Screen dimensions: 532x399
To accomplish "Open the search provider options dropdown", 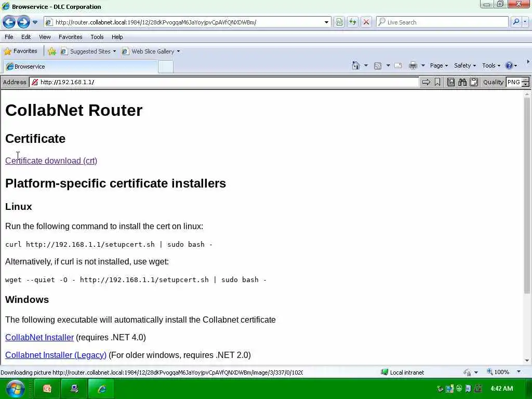I will coord(525,22).
